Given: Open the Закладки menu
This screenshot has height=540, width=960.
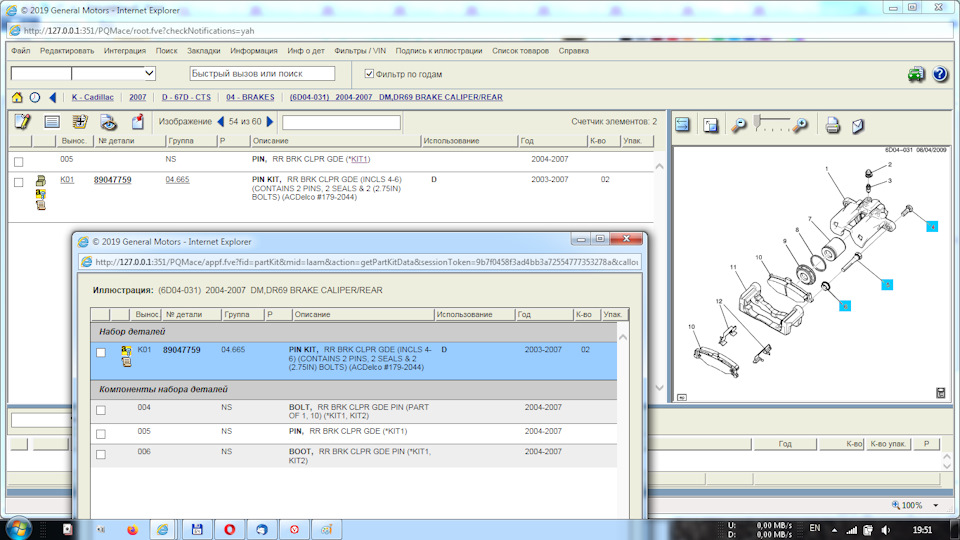Looking at the screenshot, I should coord(203,51).
